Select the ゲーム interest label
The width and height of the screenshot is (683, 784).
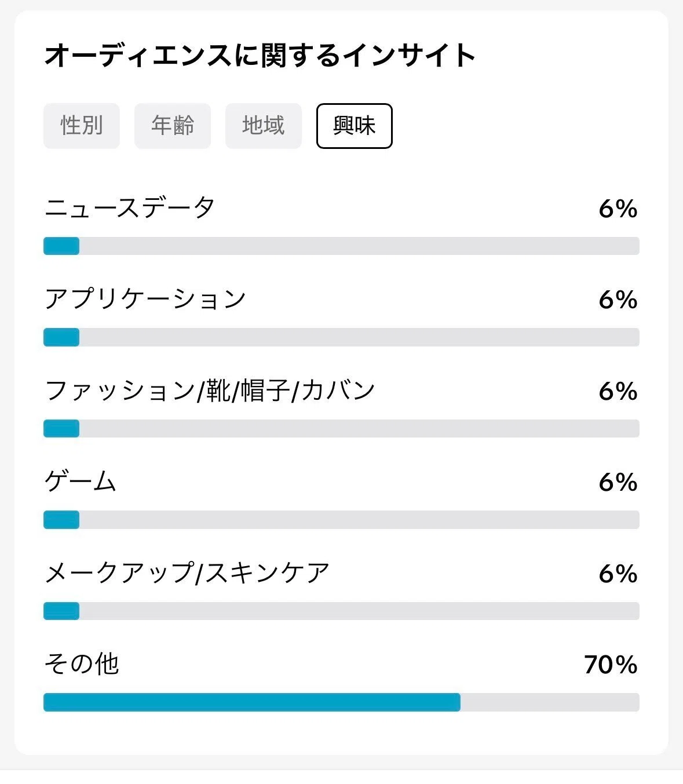click(x=81, y=482)
